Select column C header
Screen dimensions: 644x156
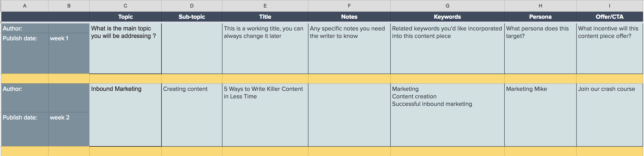click(x=125, y=5)
